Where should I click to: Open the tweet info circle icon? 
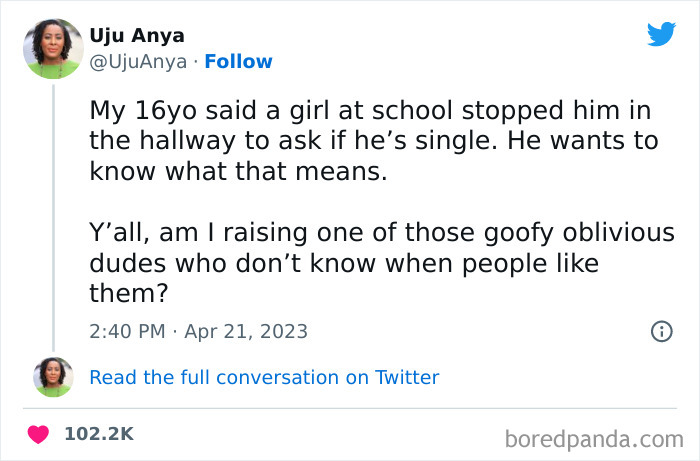pyautogui.click(x=661, y=331)
